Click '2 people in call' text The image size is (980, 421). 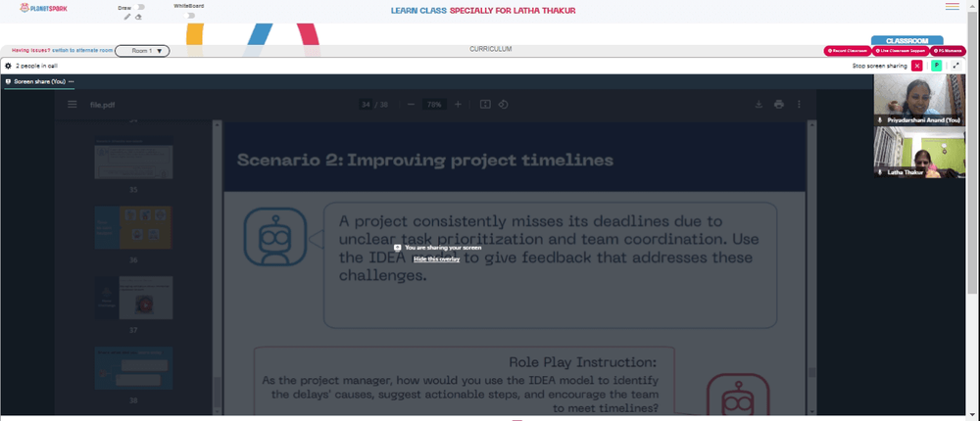point(37,66)
